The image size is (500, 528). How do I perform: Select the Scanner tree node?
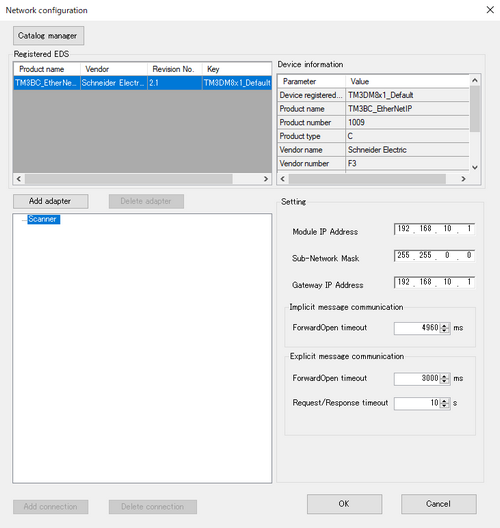(43, 219)
